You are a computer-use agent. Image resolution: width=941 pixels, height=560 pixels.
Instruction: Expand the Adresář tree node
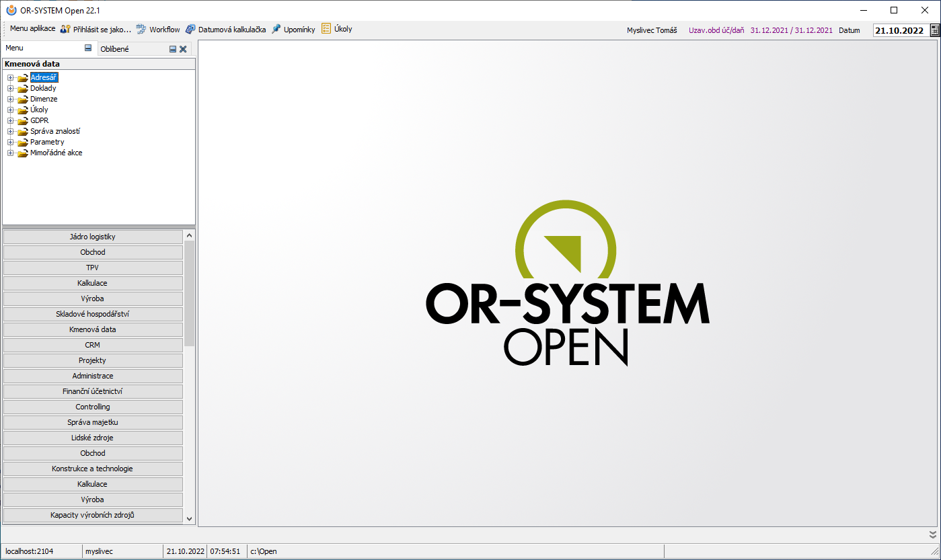click(11, 77)
